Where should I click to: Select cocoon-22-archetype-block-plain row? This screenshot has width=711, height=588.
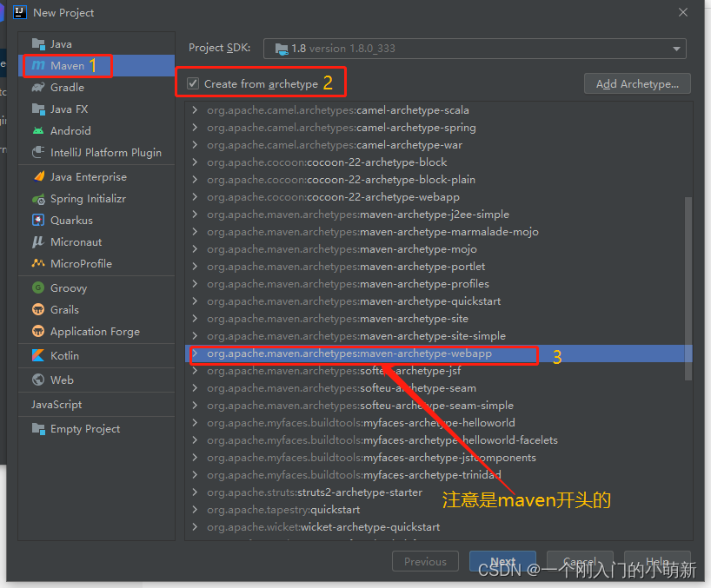click(438, 180)
